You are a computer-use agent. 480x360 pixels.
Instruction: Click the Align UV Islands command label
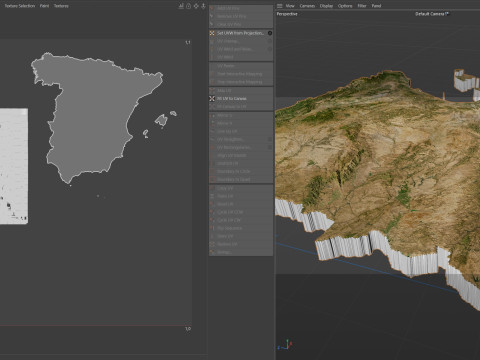[x=232, y=155]
